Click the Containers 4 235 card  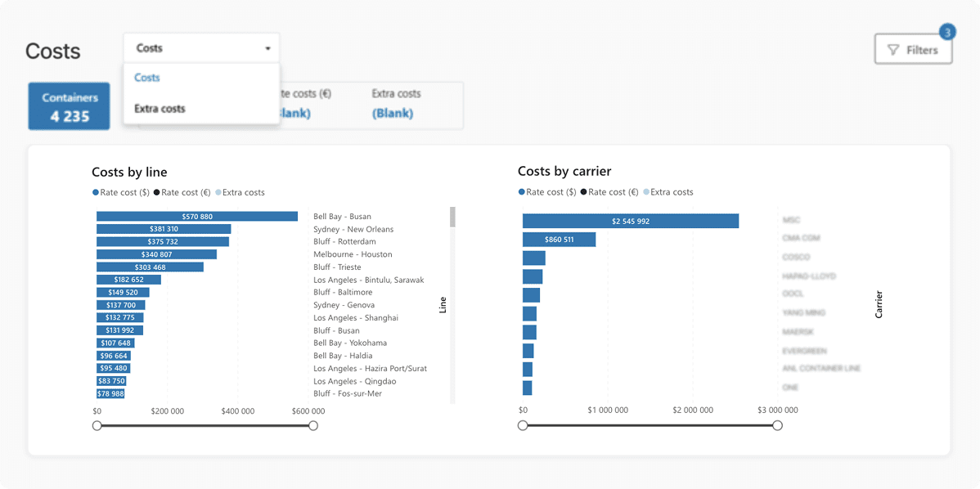(70, 106)
